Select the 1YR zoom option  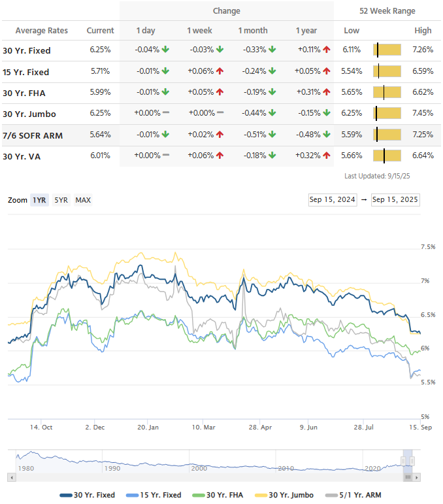tap(39, 200)
